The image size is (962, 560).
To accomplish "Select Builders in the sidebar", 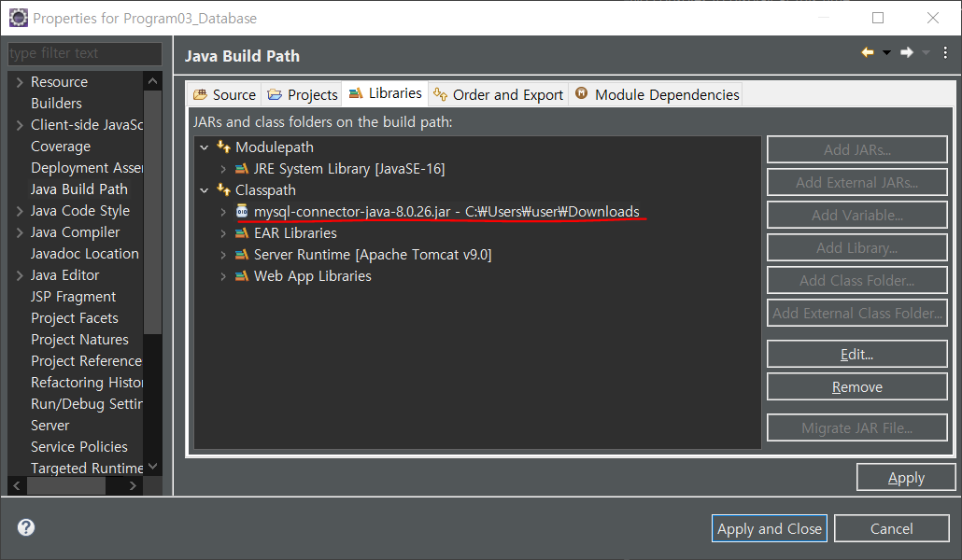I will 56,104.
